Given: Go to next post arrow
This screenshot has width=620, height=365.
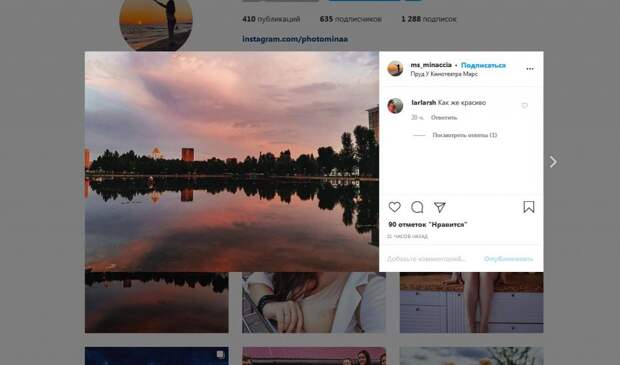Looking at the screenshot, I should pos(553,162).
